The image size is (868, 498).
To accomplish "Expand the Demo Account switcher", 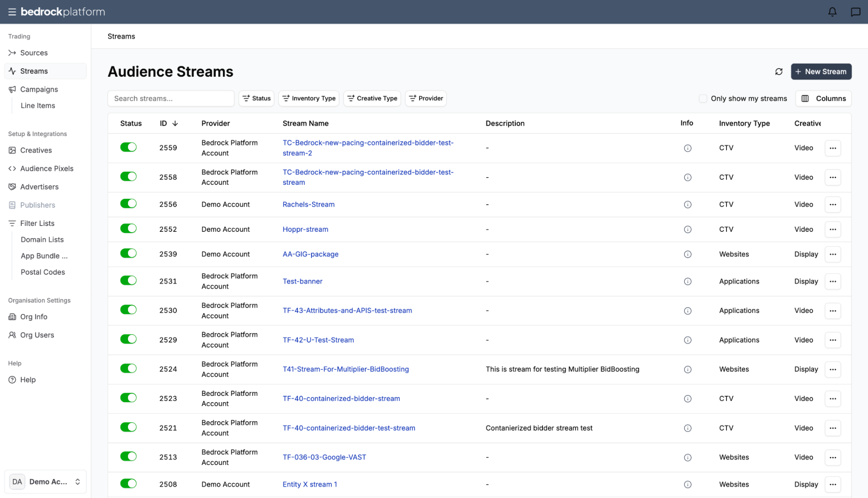I will pyautogui.click(x=45, y=482).
